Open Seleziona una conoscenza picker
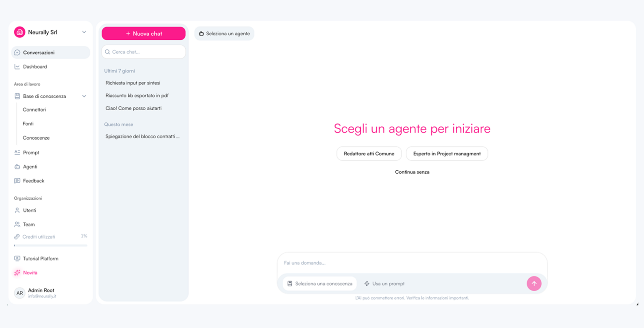644x328 pixels. tap(319, 284)
